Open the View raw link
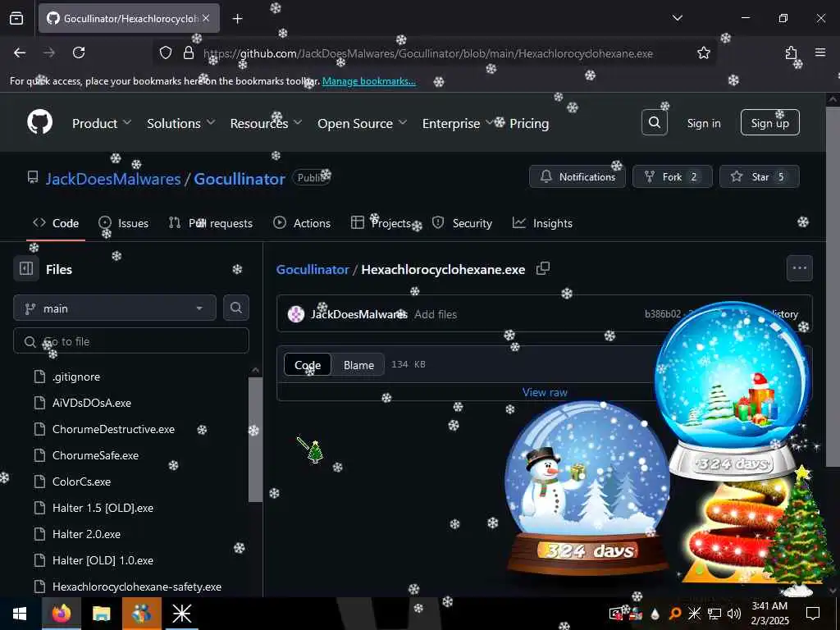The image size is (840, 630). click(545, 392)
